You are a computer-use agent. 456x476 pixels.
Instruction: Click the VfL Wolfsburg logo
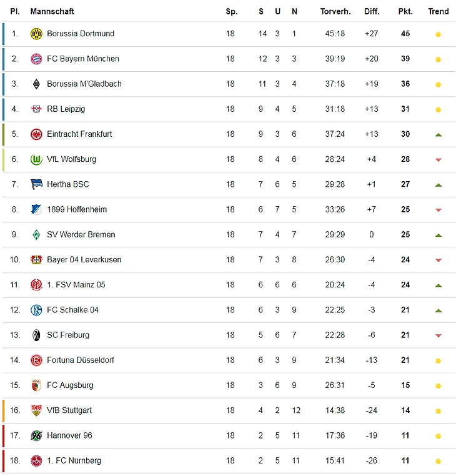(x=36, y=159)
